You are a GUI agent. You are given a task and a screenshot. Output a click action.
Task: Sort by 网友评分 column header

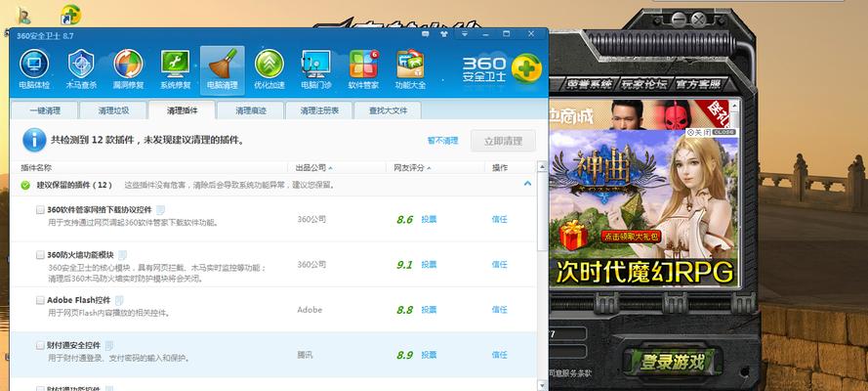(412, 168)
